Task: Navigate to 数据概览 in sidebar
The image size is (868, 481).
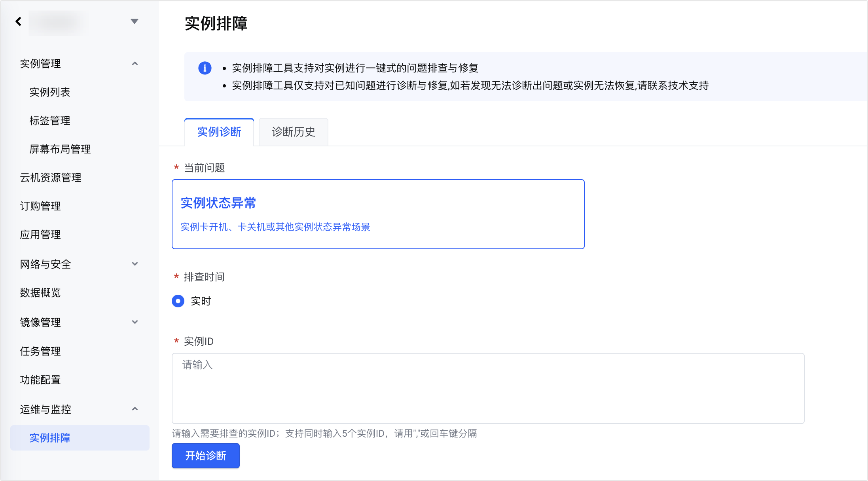Action: (x=40, y=293)
